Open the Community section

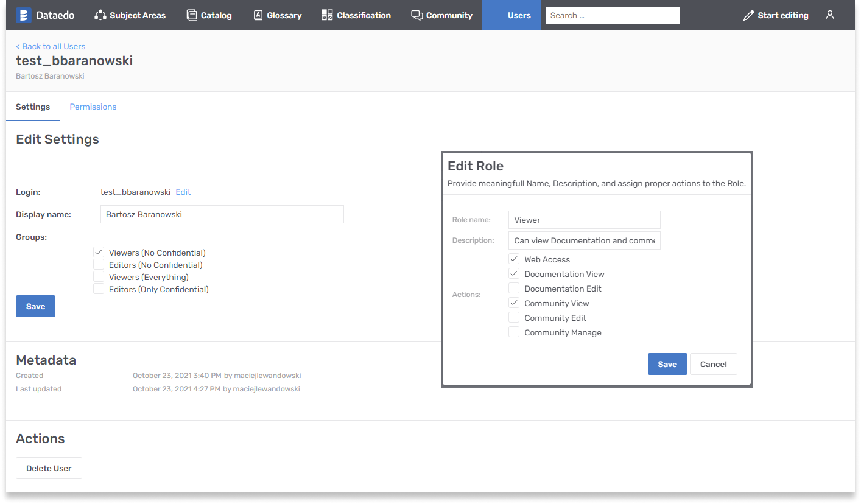(441, 15)
